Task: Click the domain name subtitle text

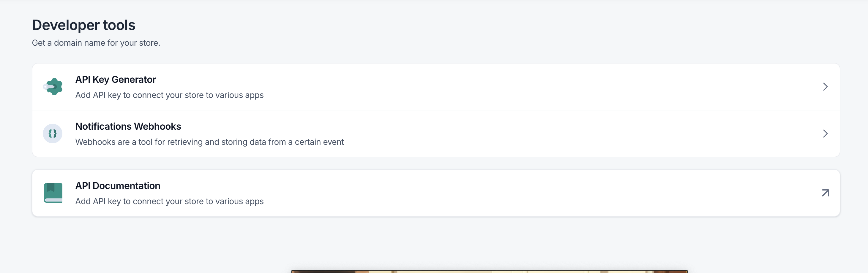Action: coord(96,43)
